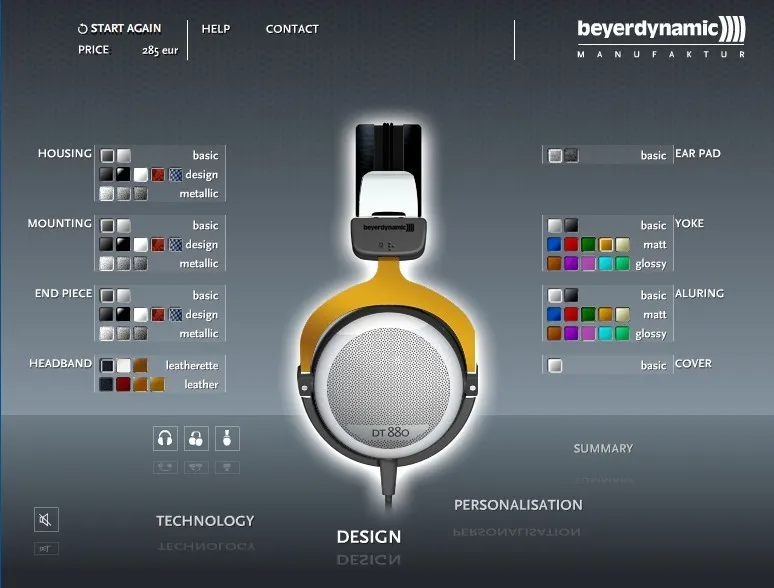
Task: Select green glossy Aluring swatch
Action: 622,334
